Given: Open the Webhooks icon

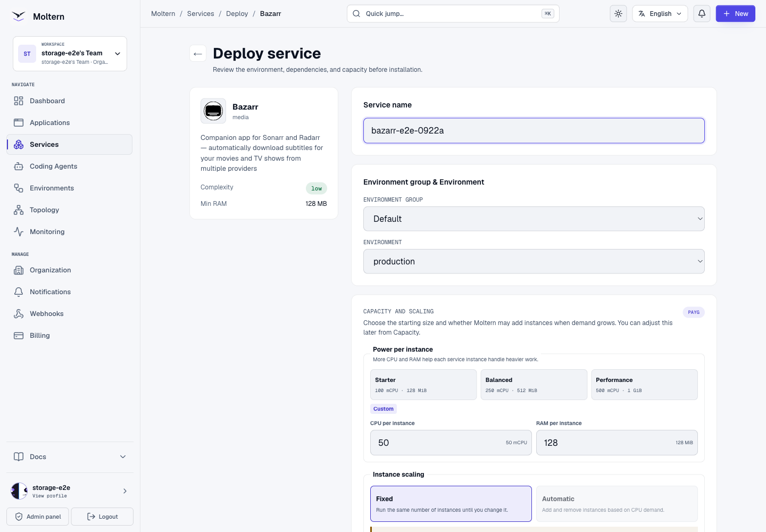Looking at the screenshot, I should [19, 314].
